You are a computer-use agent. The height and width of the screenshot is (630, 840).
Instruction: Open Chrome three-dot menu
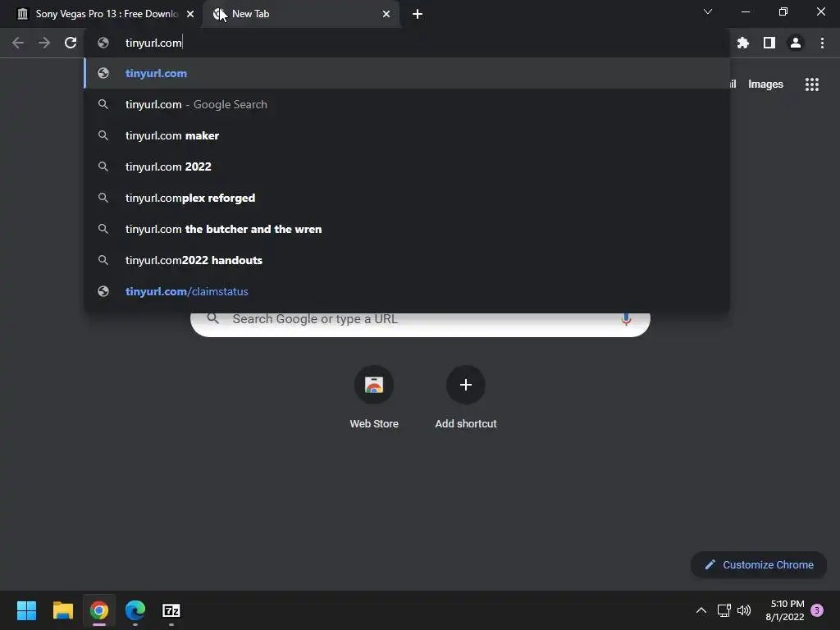tap(822, 43)
